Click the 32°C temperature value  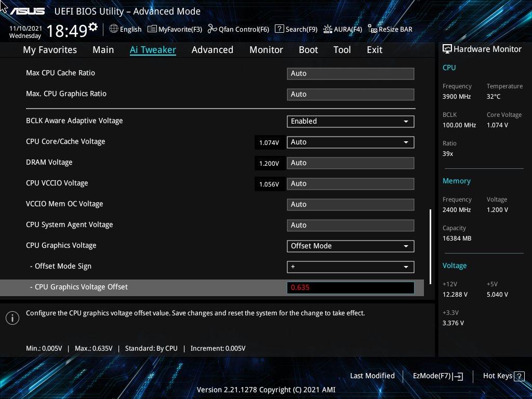494,97
